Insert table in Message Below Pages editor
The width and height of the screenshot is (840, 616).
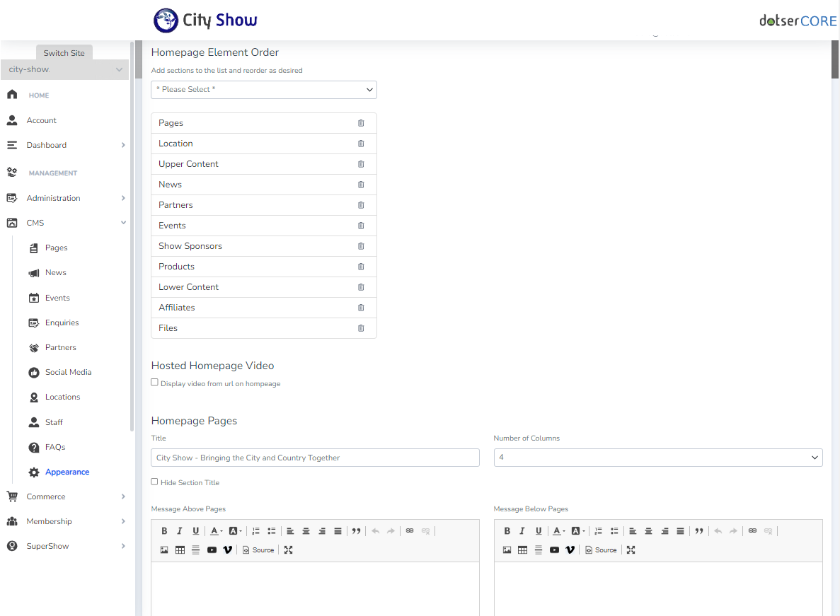tap(522, 550)
